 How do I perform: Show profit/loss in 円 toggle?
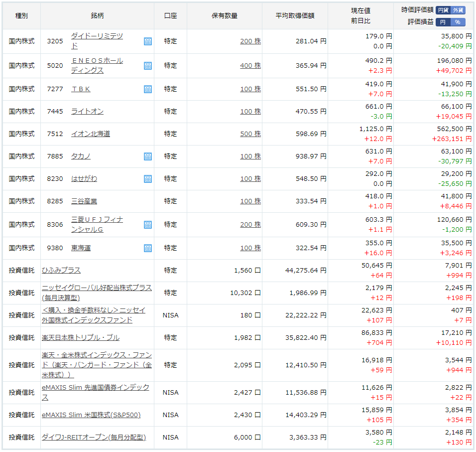click(x=443, y=22)
